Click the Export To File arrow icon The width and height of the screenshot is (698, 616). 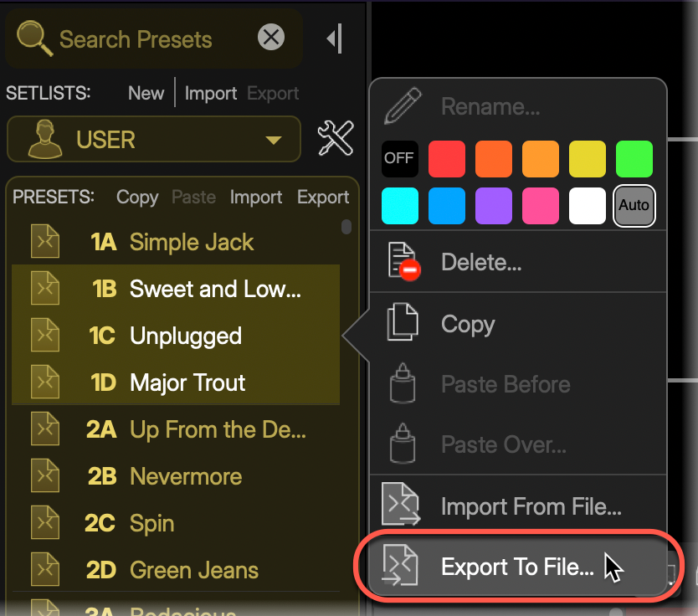(x=402, y=567)
